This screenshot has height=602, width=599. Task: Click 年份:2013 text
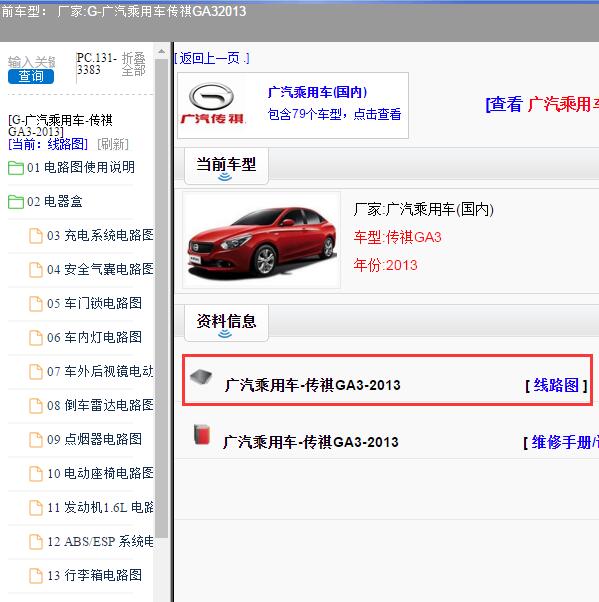[385, 265]
